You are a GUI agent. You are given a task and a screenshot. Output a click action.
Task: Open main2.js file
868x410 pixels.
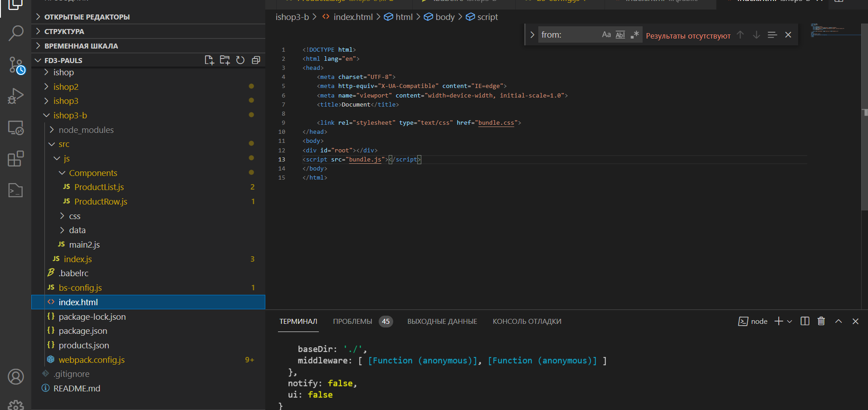pyautogui.click(x=148, y=244)
